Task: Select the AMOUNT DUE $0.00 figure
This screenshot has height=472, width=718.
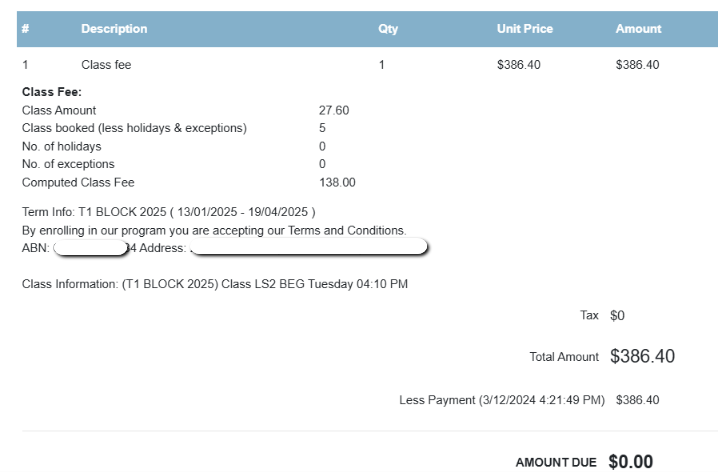Action: click(x=630, y=461)
